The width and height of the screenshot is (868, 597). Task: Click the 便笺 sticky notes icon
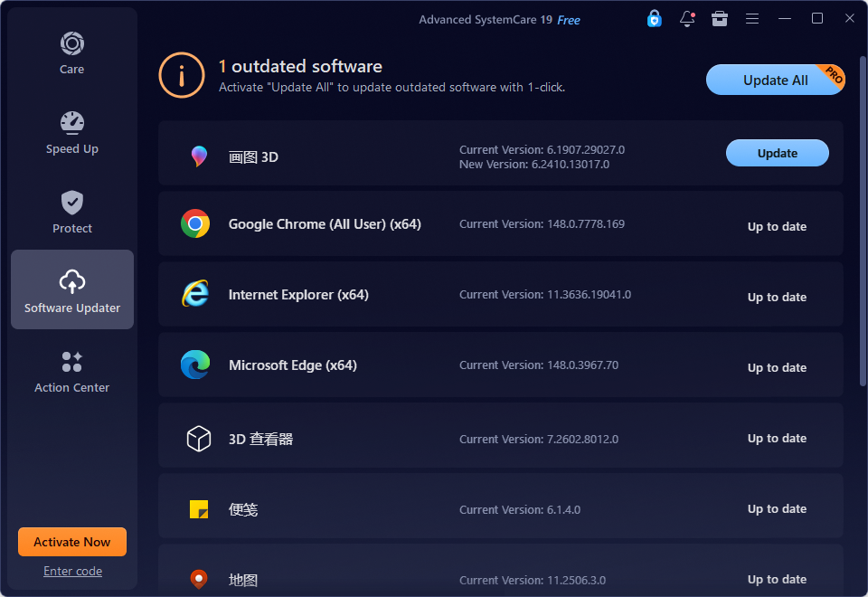pos(199,509)
